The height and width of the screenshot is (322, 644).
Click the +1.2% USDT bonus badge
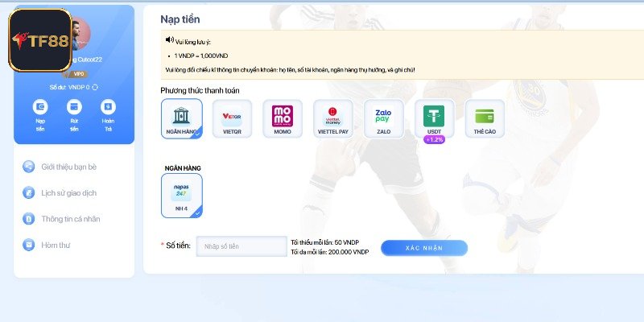click(x=435, y=139)
